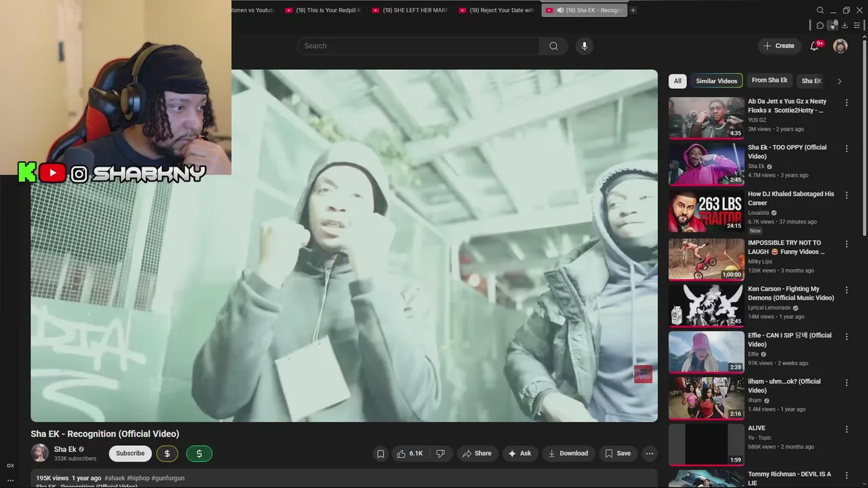
Task: Select the Similar Videos chip
Action: tap(716, 81)
